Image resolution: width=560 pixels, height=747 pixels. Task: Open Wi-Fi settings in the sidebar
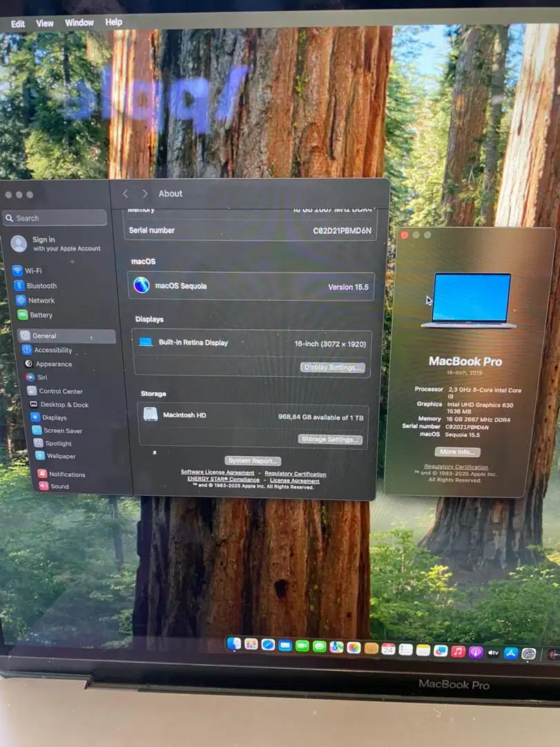(28, 270)
